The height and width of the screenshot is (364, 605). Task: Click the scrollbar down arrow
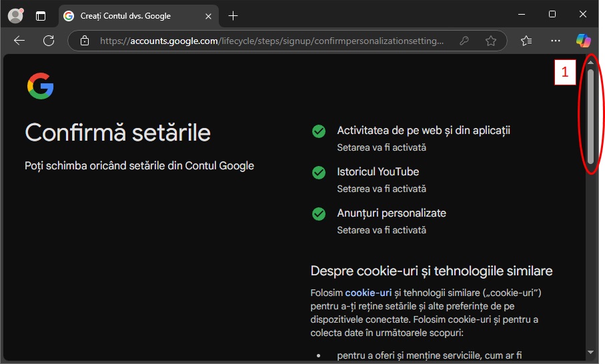pyautogui.click(x=590, y=352)
